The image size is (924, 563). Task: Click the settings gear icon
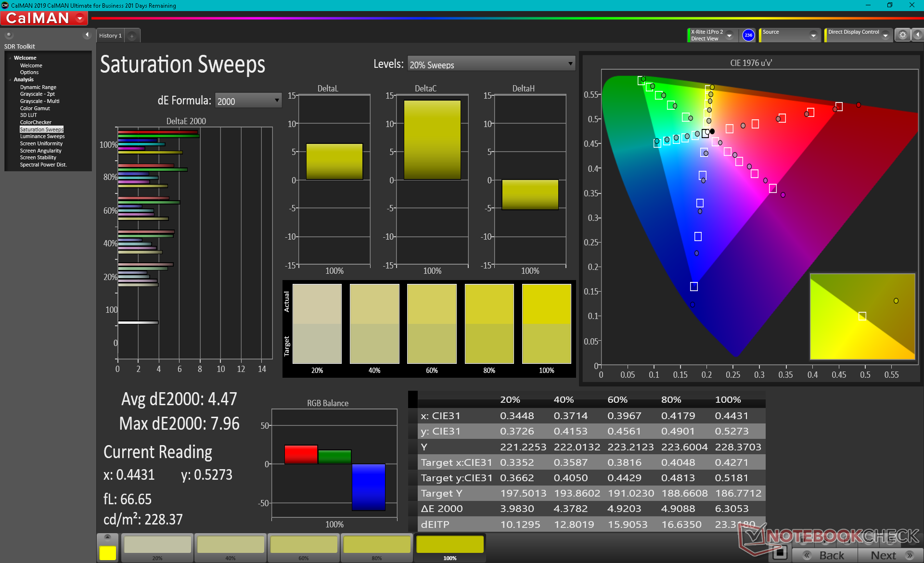pyautogui.click(x=902, y=35)
